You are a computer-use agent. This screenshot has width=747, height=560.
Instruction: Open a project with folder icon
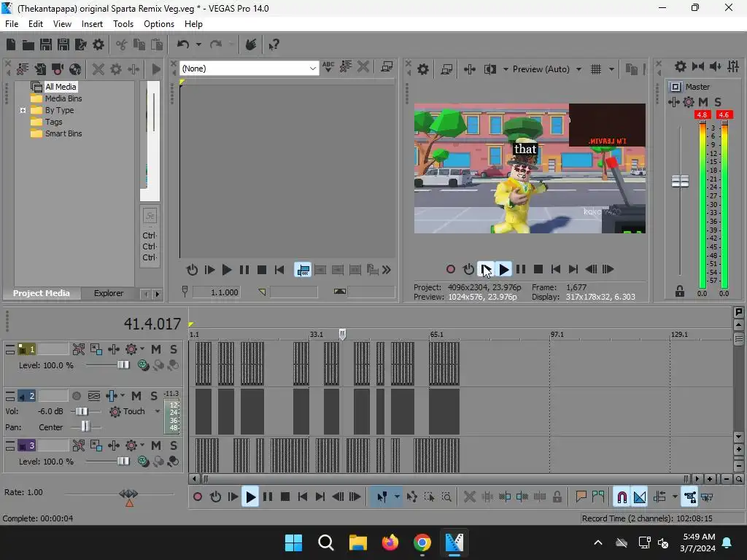coord(28,44)
